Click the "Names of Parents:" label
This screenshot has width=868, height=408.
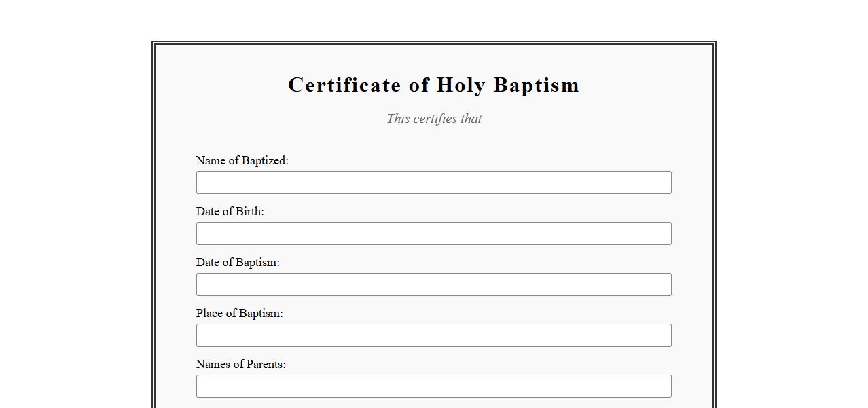click(240, 364)
